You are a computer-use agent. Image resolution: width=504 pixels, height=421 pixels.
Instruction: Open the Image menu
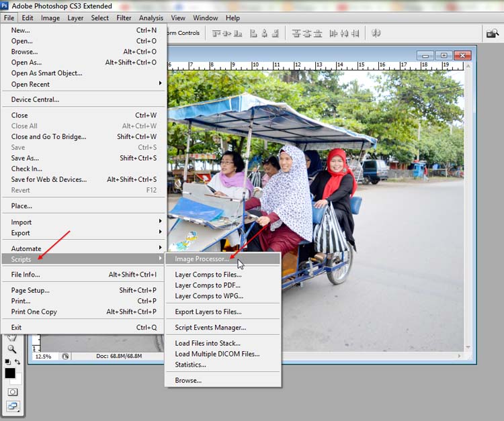[x=50, y=18]
